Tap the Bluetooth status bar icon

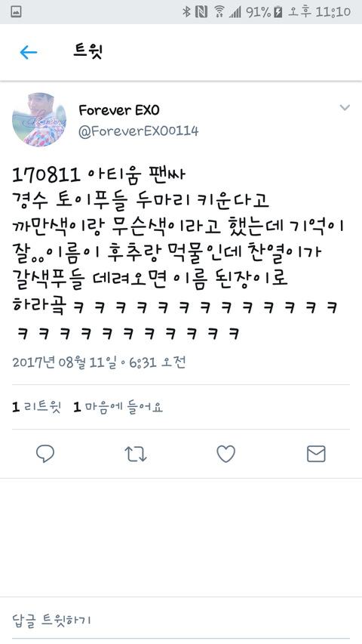[187, 12]
